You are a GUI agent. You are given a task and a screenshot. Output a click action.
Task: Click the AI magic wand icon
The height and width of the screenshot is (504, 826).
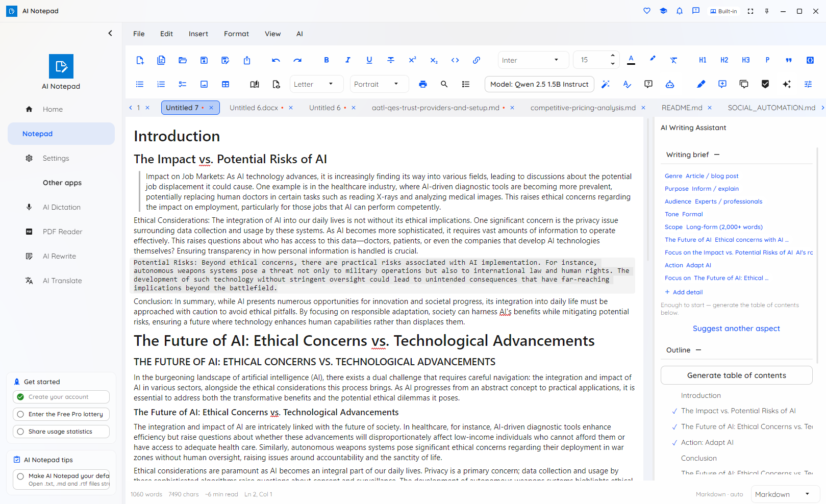[x=606, y=84]
